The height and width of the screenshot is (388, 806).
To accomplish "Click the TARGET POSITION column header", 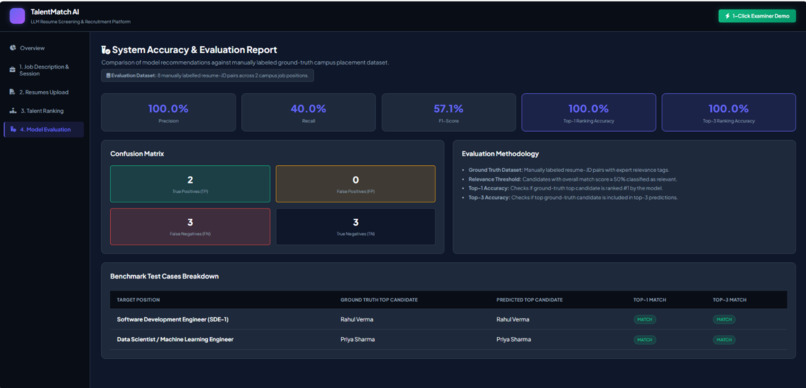I will (x=138, y=300).
